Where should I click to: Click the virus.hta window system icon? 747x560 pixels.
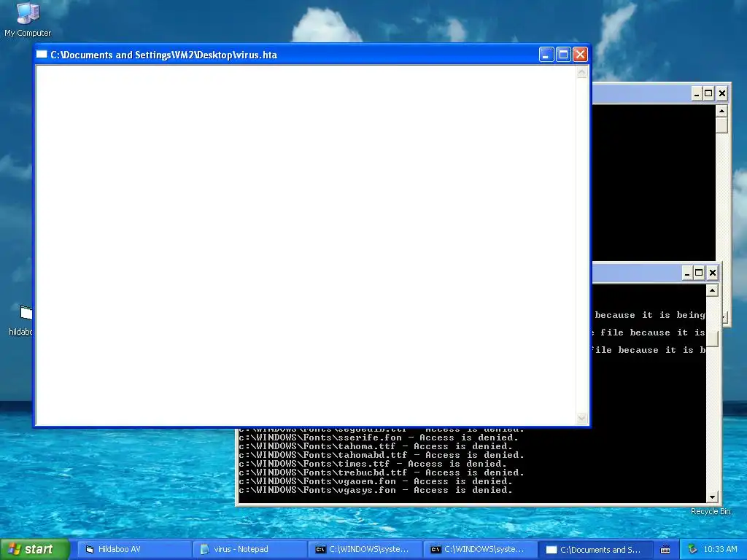point(42,54)
